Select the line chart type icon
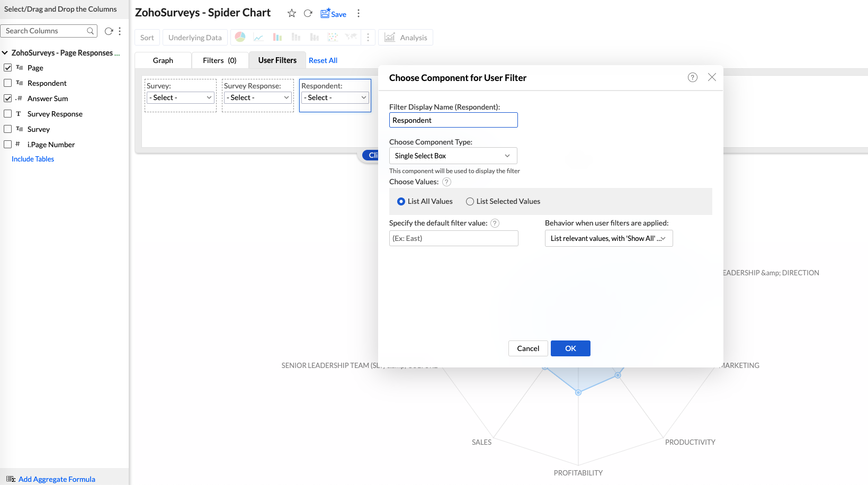 click(x=258, y=37)
